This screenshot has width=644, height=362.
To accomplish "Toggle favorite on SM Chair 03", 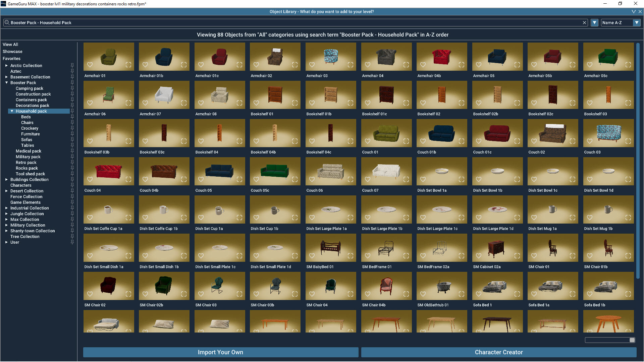I will tap(201, 294).
